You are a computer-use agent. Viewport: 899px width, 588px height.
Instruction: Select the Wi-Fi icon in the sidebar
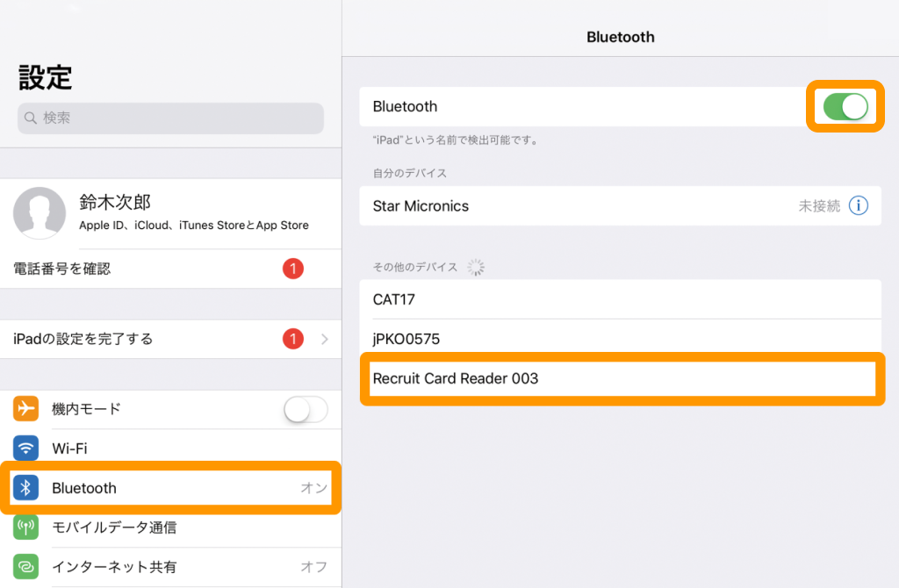(26, 448)
